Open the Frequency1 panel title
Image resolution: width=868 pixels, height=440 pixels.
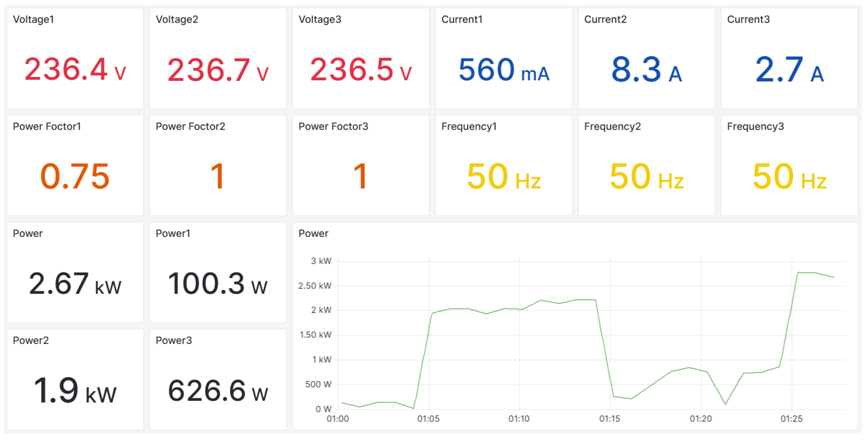click(x=469, y=127)
